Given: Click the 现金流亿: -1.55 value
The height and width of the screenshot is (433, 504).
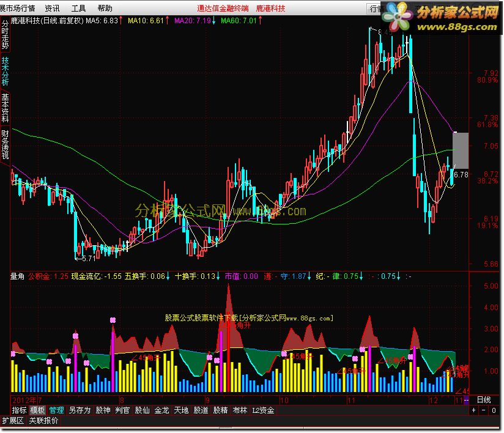Looking at the screenshot, I should 97,276.
